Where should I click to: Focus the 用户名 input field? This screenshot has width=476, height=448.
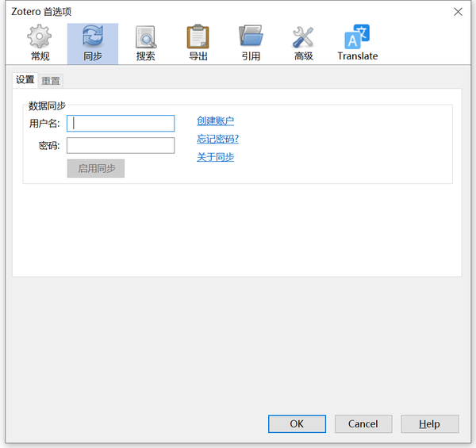121,123
